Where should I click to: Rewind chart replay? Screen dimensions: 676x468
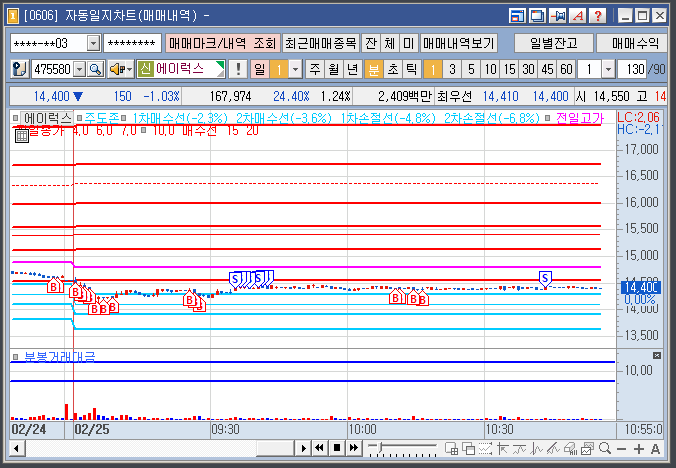pos(319,448)
